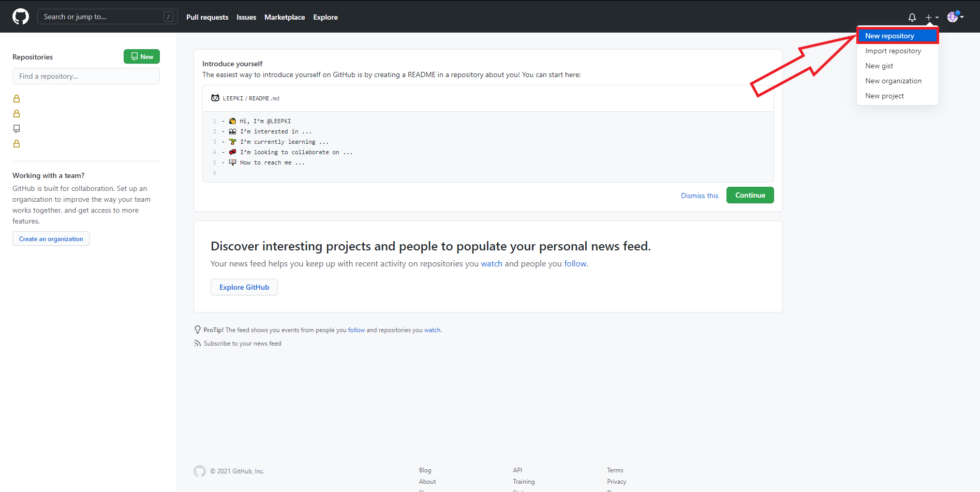Open the Privacy footer link
The height and width of the screenshot is (492, 980).
616,482
